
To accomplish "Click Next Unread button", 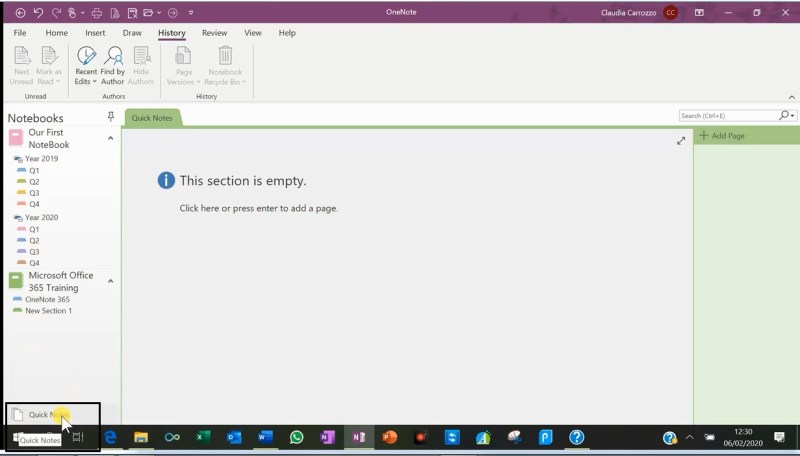I will (x=21, y=65).
